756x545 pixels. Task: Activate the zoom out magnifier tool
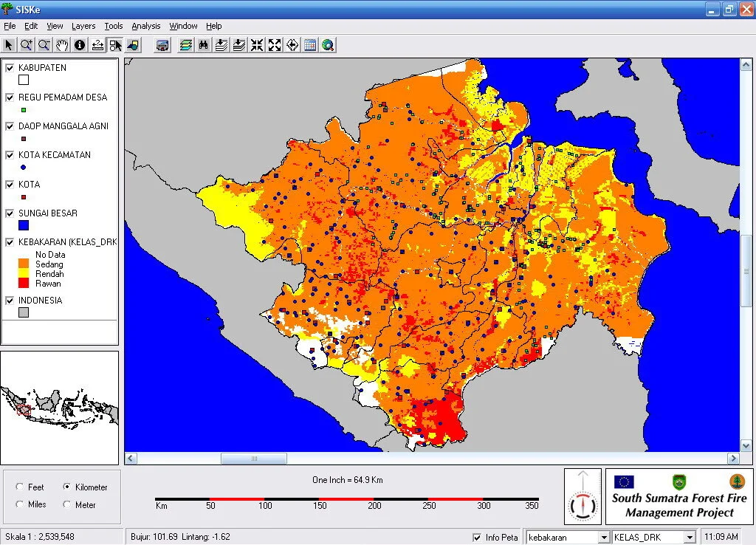[x=44, y=45]
